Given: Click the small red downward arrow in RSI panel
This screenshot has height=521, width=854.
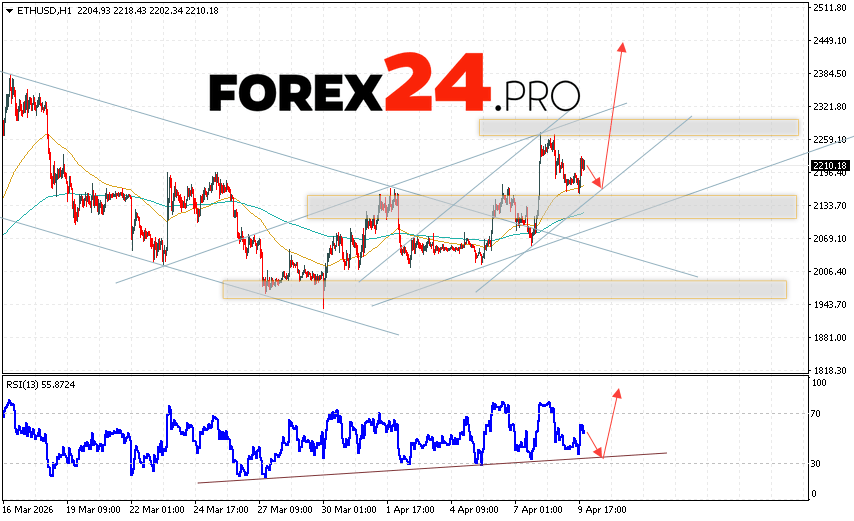Looking at the screenshot, I should point(600,454).
